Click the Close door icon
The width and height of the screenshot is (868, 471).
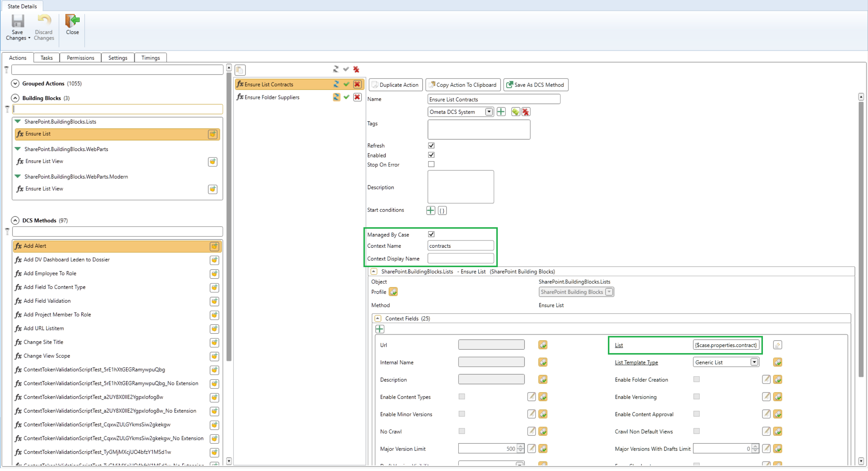(x=72, y=22)
